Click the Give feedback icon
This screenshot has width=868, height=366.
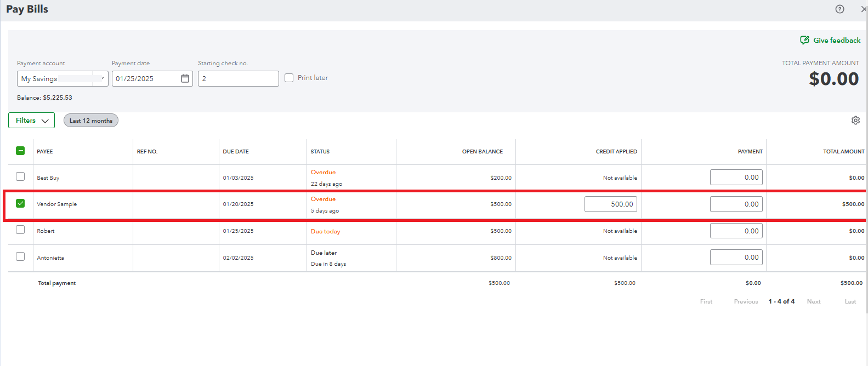[804, 41]
